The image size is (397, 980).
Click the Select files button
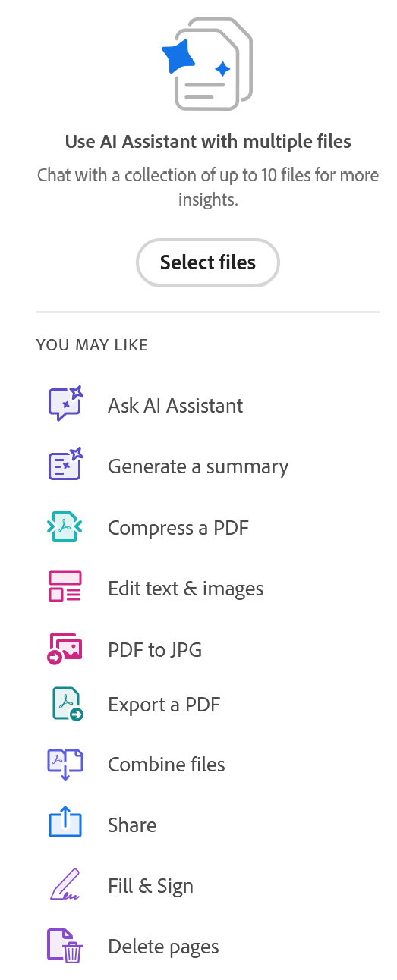(207, 262)
